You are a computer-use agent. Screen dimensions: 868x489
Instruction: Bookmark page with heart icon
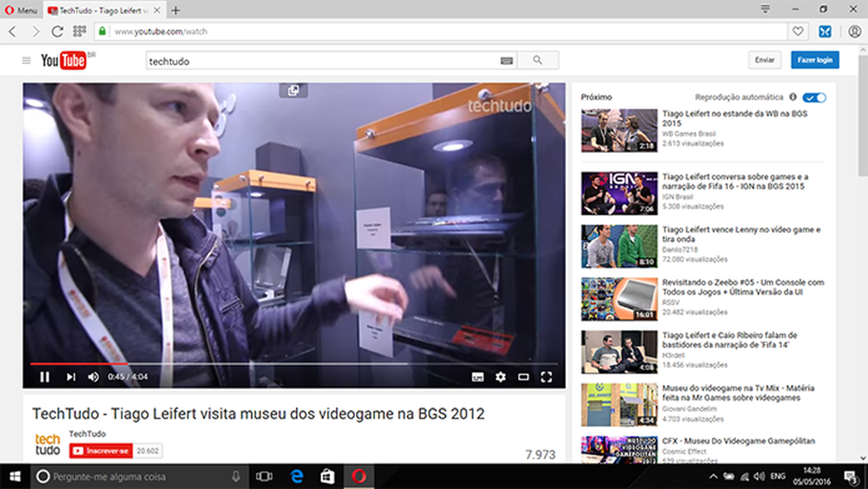(798, 31)
